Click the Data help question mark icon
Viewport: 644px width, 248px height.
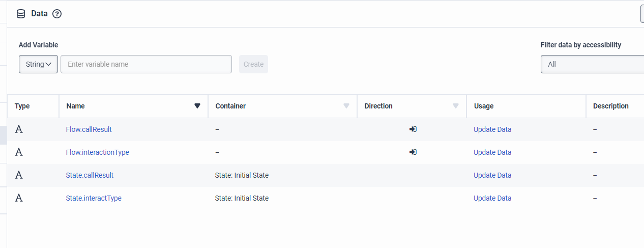tap(57, 14)
